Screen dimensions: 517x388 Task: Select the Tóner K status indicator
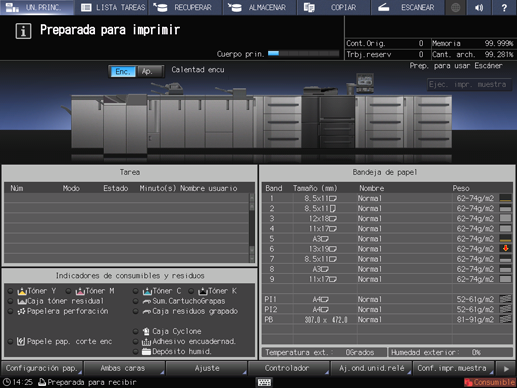pos(202,291)
